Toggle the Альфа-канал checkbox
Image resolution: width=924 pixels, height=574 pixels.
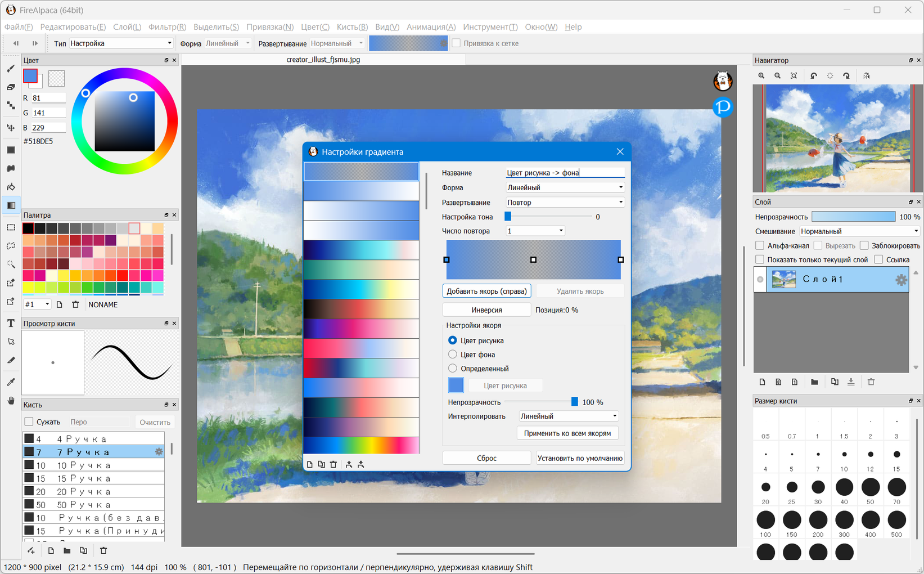coord(760,245)
